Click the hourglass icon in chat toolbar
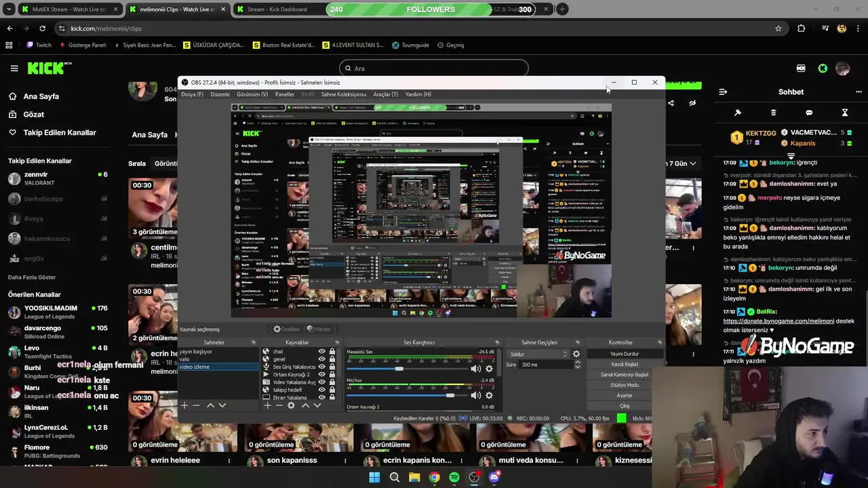This screenshot has width=868, height=488. pyautogui.click(x=845, y=113)
